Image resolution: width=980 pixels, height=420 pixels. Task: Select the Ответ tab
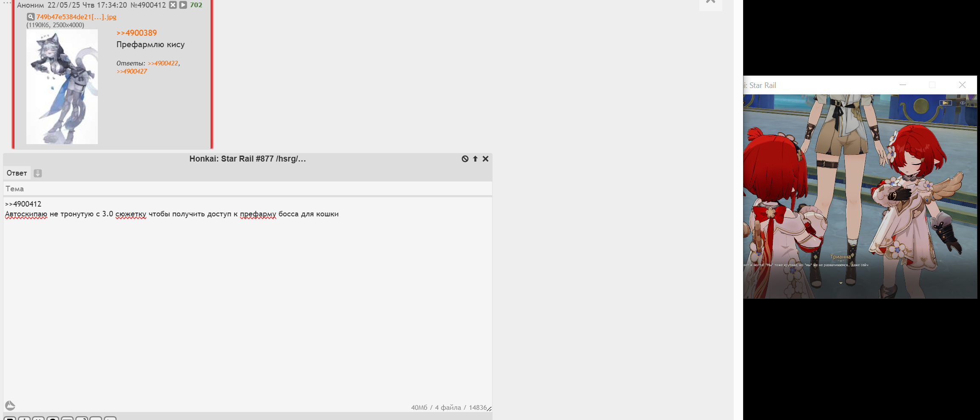click(x=17, y=173)
